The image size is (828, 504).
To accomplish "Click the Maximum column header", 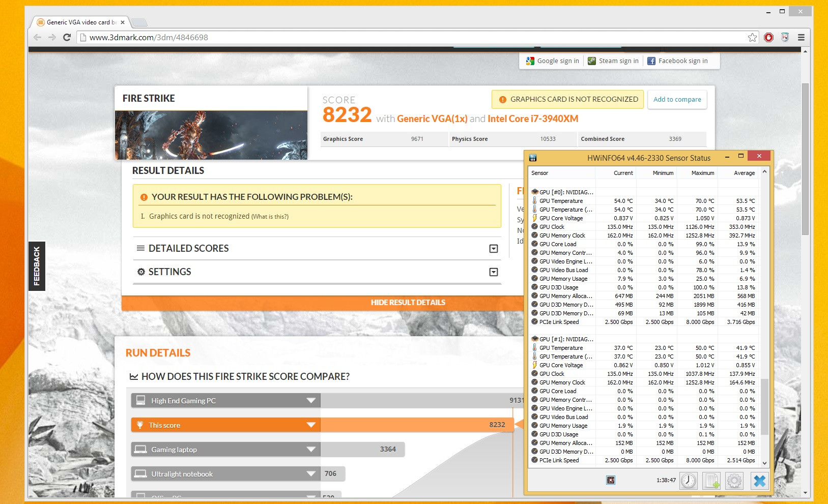I will 697,173.
